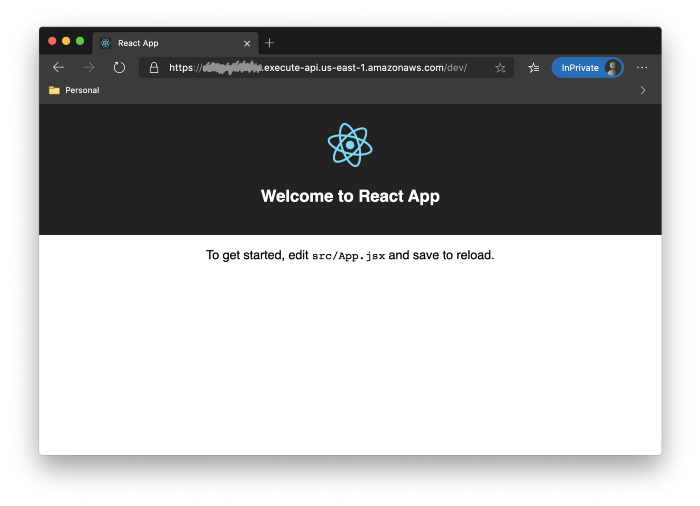This screenshot has height=506, width=700.
Task: Click the forward navigation arrow
Action: 89,68
